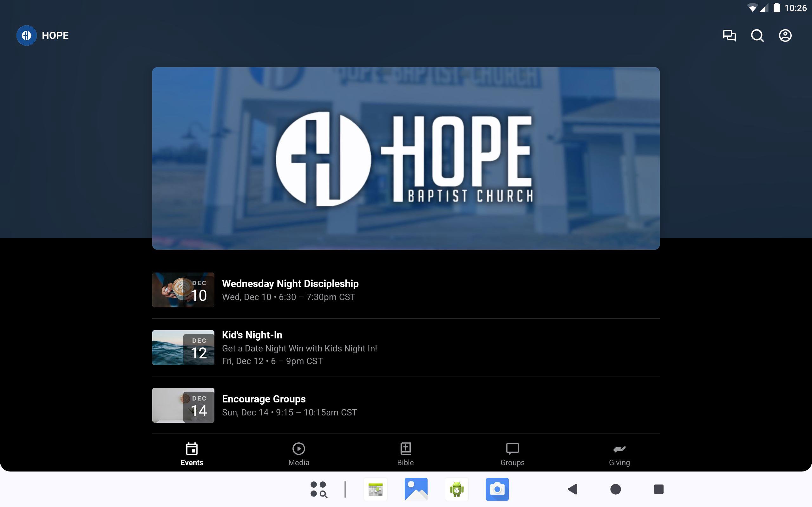
Task: Tap the HOPE church logo icon
Action: [x=27, y=35]
